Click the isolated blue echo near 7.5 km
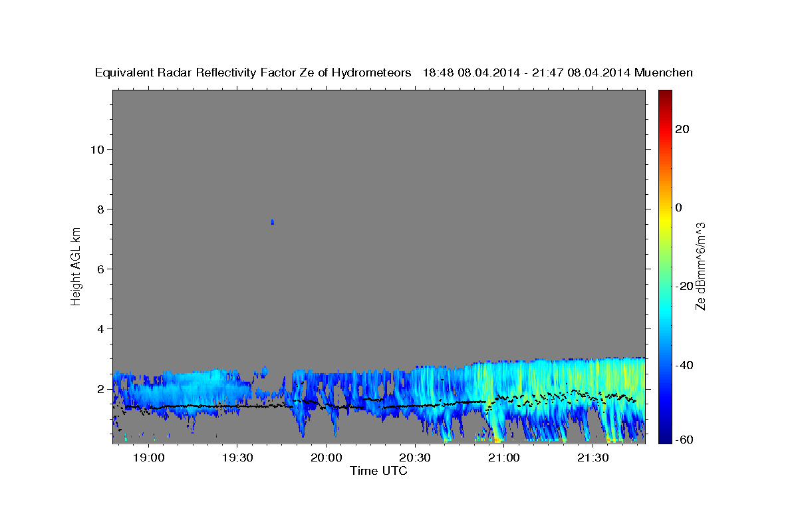 (x=273, y=221)
